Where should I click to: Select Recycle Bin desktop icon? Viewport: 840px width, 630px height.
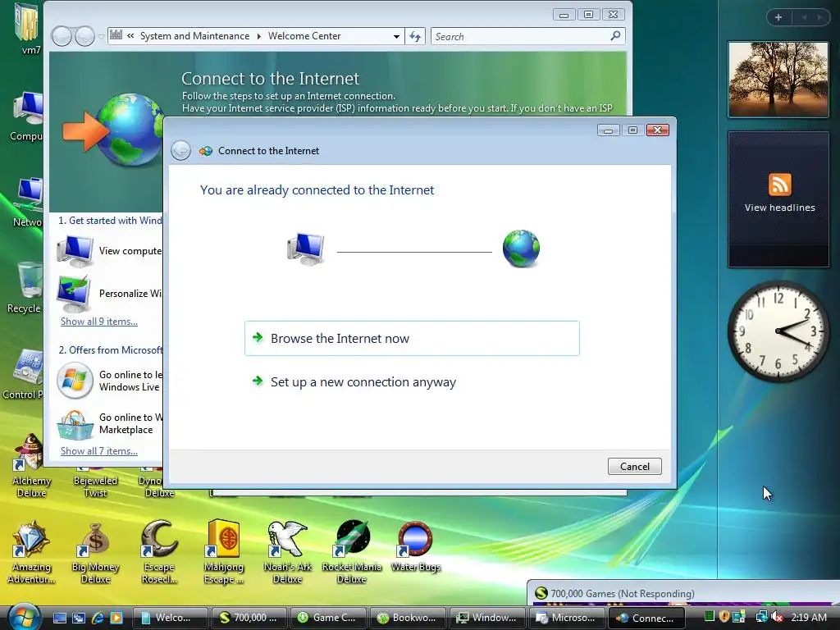coord(25,288)
